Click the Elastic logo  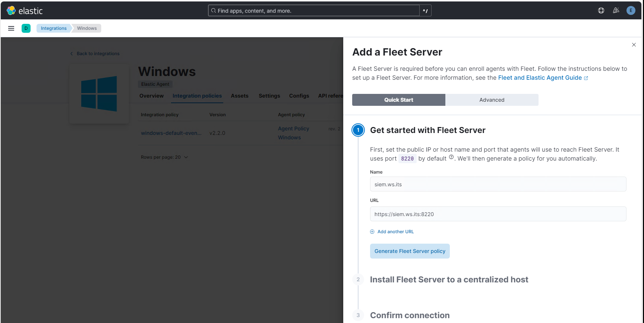[x=25, y=11]
